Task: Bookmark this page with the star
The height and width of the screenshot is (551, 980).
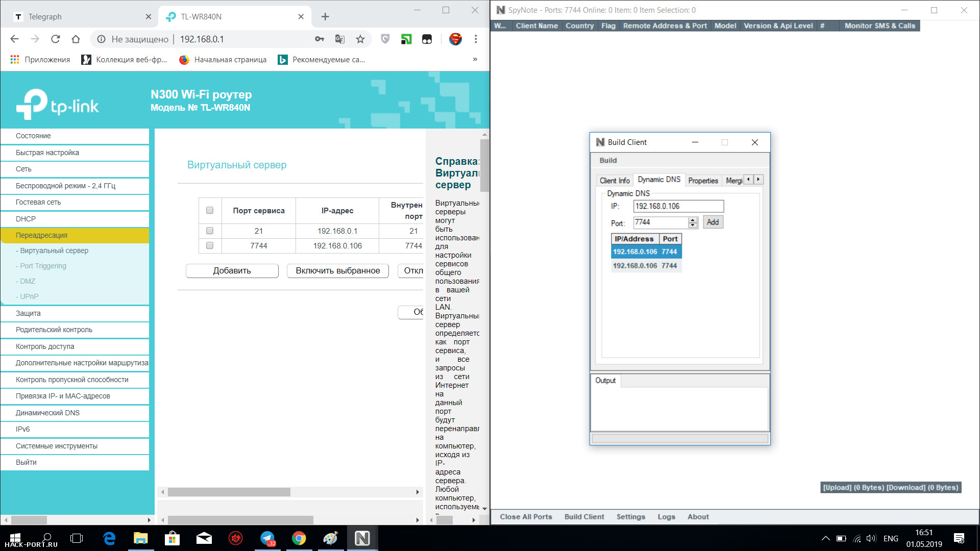Action: 360,39
